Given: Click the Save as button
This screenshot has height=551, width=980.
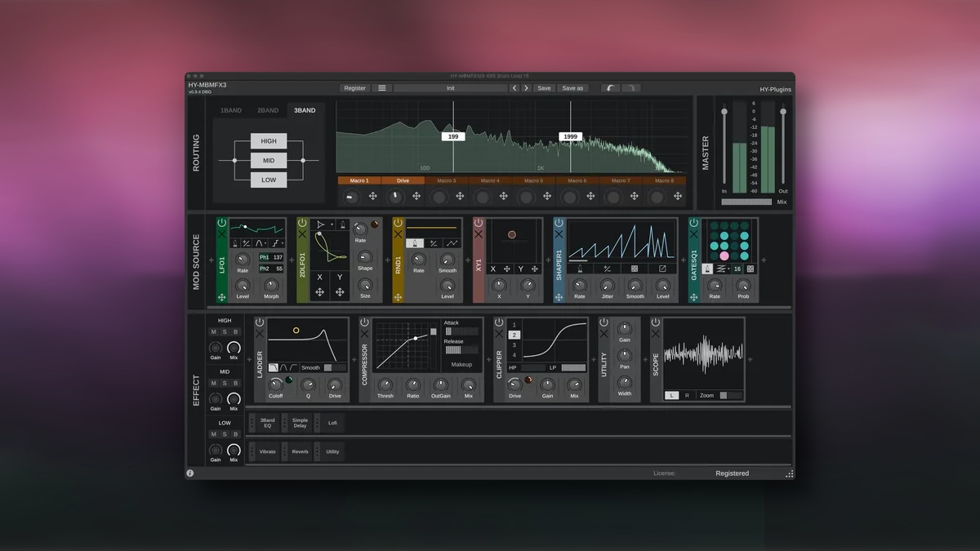Looking at the screenshot, I should [572, 88].
